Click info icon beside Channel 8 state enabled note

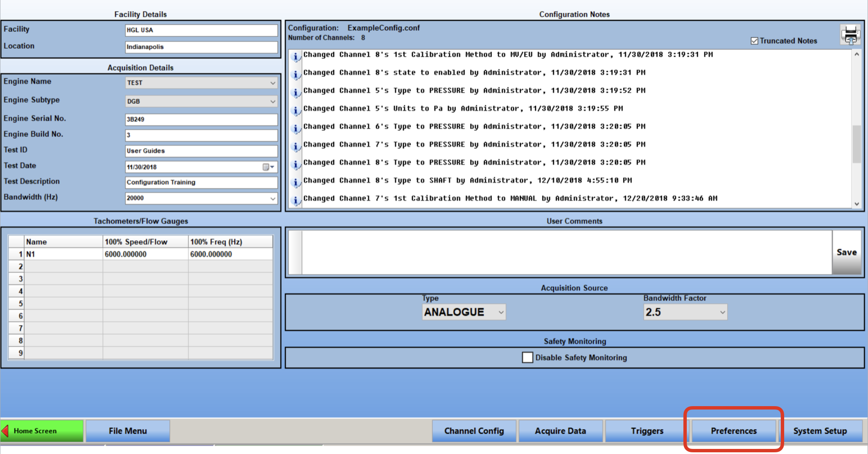pyautogui.click(x=296, y=75)
